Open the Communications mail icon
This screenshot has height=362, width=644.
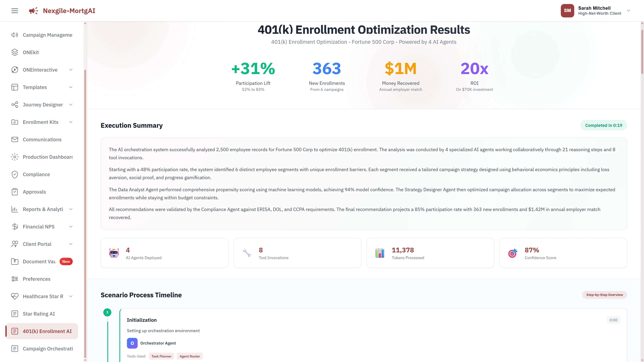[15, 139]
